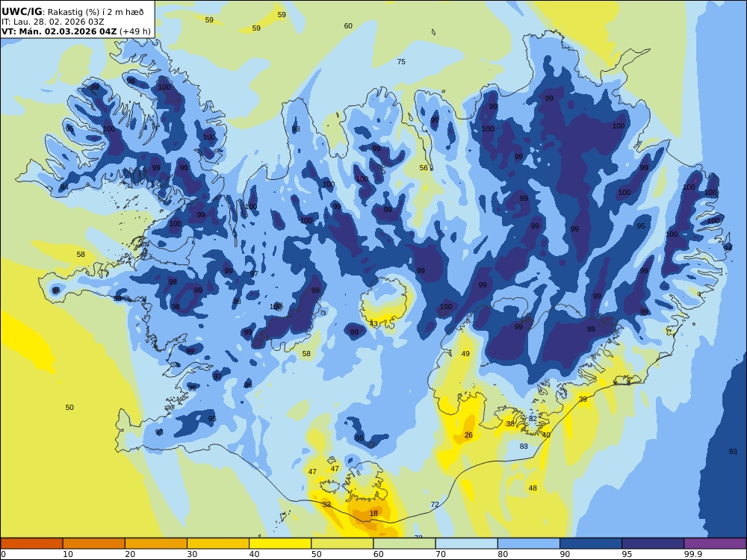Image resolution: width=747 pixels, height=560 pixels.
Task: Click the '30' legend tick label
Action: [192, 554]
